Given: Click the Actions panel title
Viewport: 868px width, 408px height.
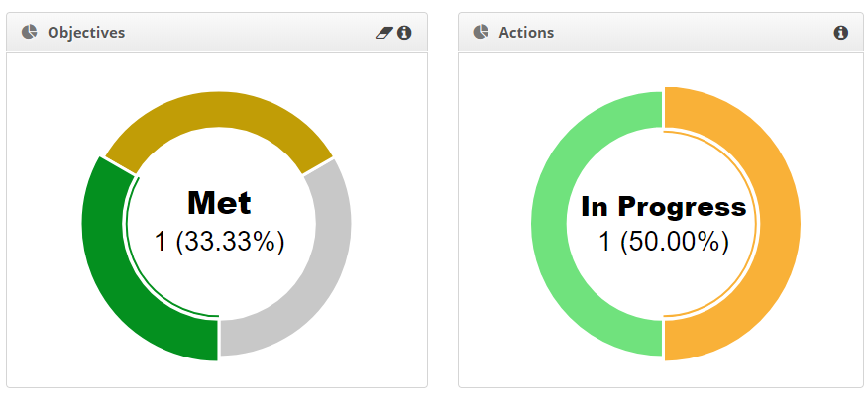Looking at the screenshot, I should (x=526, y=33).
